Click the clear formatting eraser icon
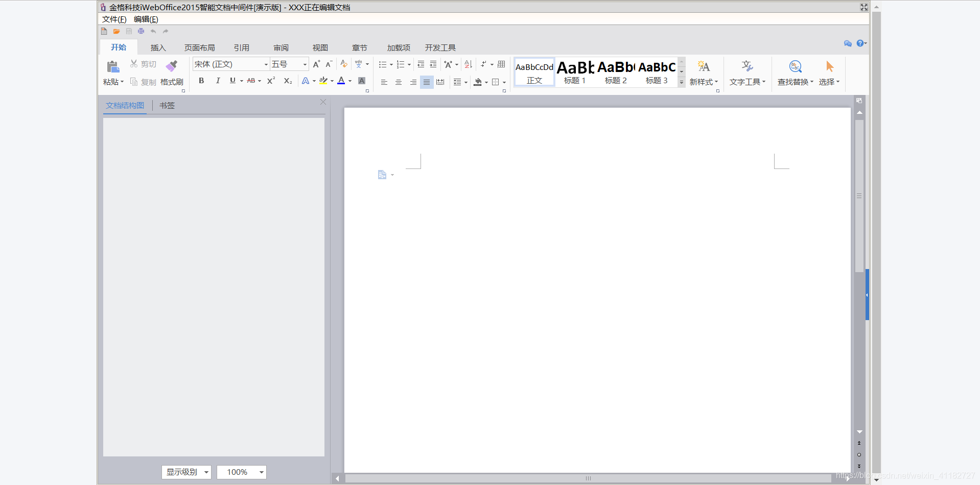Image resolution: width=980 pixels, height=485 pixels. pos(344,64)
